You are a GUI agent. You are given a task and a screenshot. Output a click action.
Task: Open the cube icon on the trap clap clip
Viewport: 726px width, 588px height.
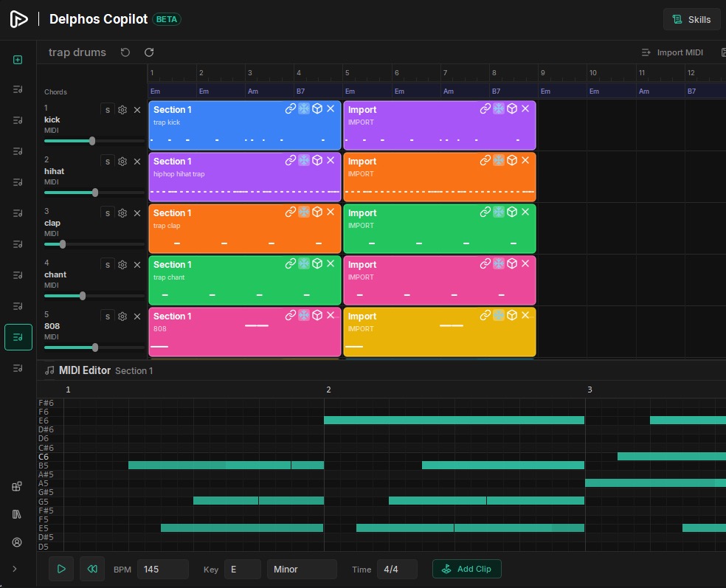click(x=317, y=212)
